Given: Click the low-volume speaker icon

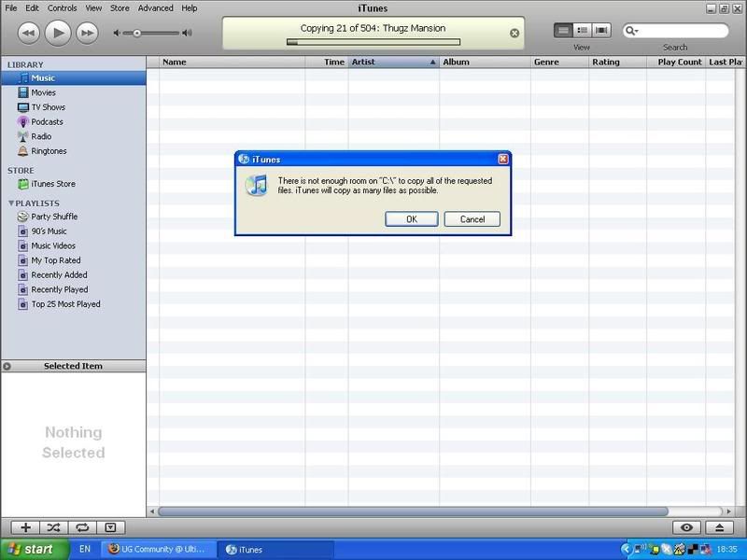Looking at the screenshot, I should [116, 33].
